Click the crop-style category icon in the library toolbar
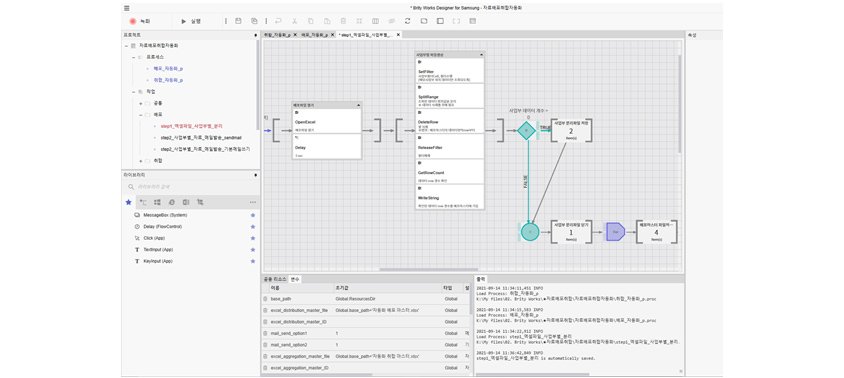The width and height of the screenshot is (844, 378). pos(200,202)
